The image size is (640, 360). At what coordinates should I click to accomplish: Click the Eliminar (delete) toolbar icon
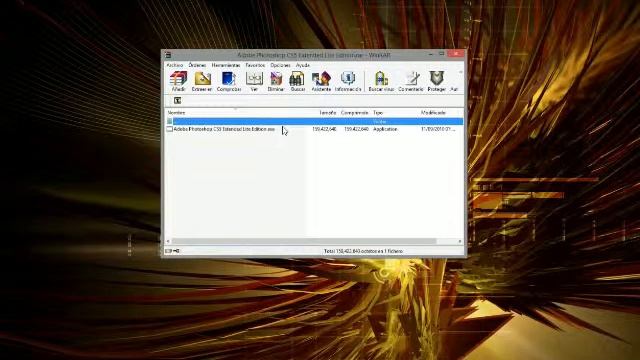click(x=276, y=81)
